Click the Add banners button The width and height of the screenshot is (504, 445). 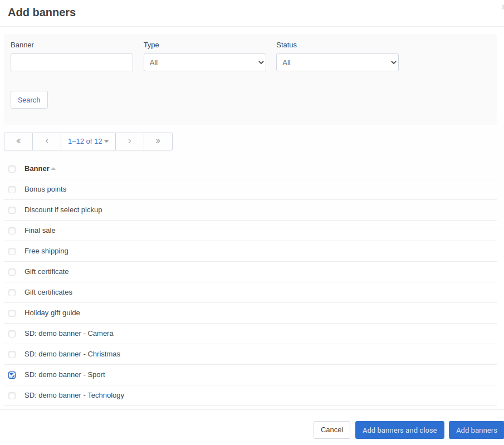tap(476, 430)
